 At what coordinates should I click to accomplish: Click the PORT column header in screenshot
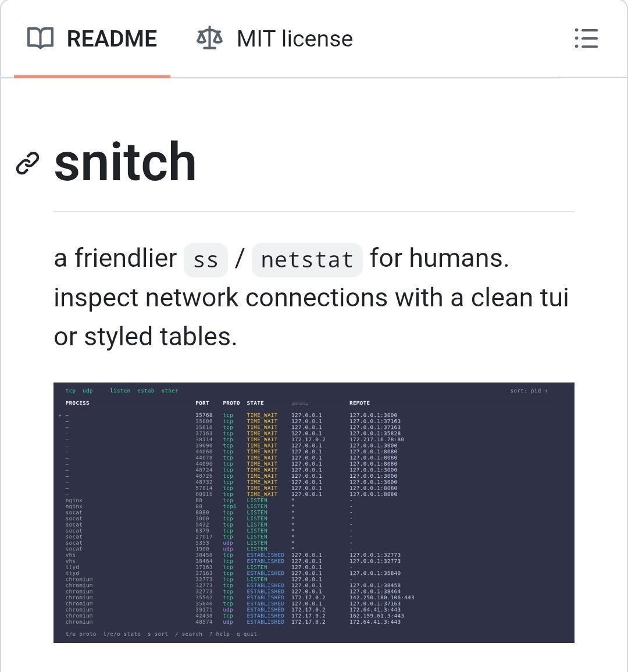pyautogui.click(x=202, y=403)
